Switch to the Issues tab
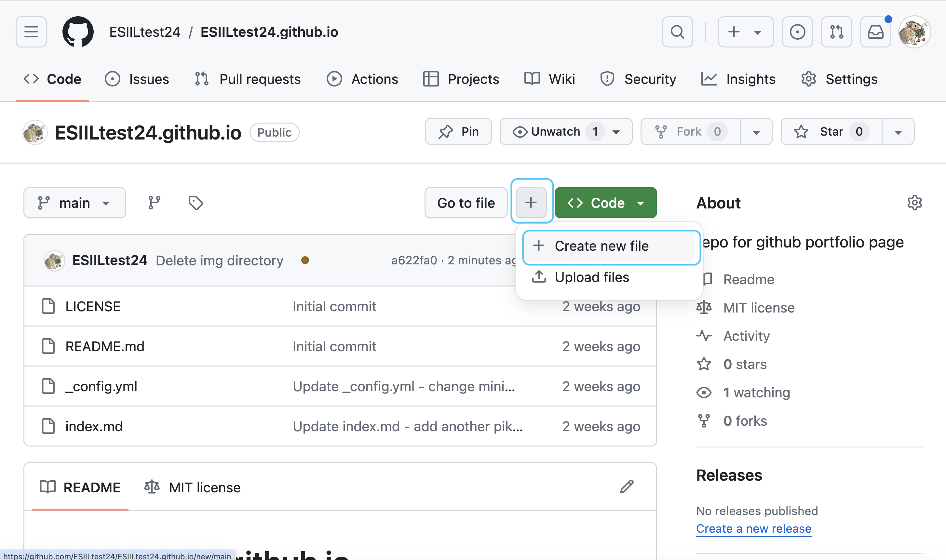 [x=137, y=79]
